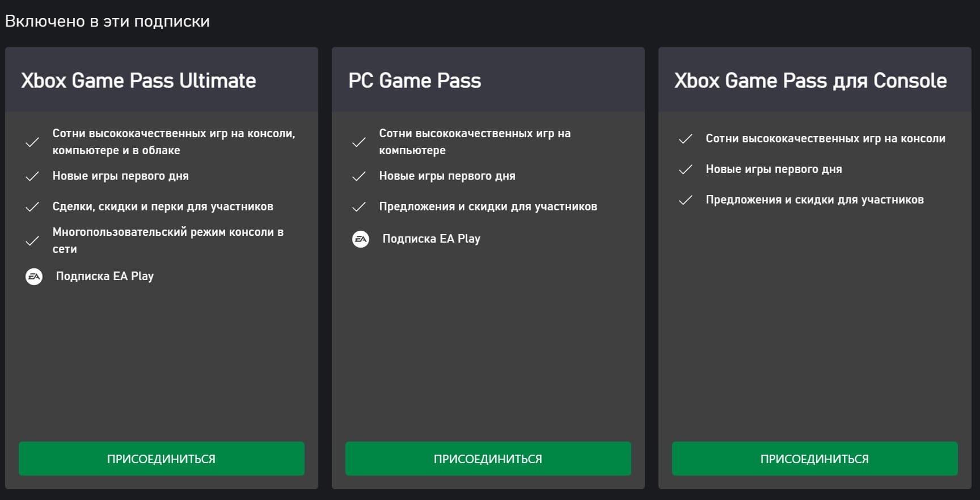Screen dimensions: 980x500
Task: Click PC Game Pass first-day games checkmark
Action: (x=359, y=176)
